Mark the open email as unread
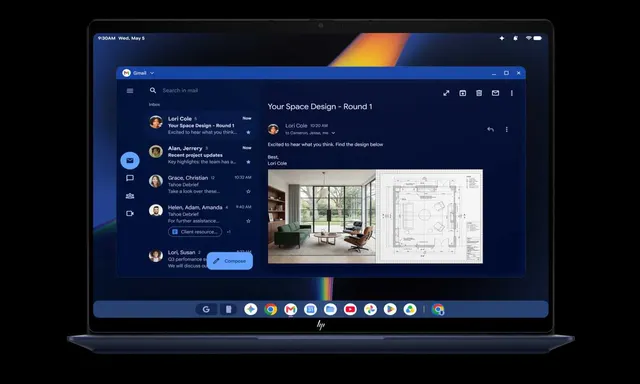The height and width of the screenshot is (384, 640). [x=495, y=93]
